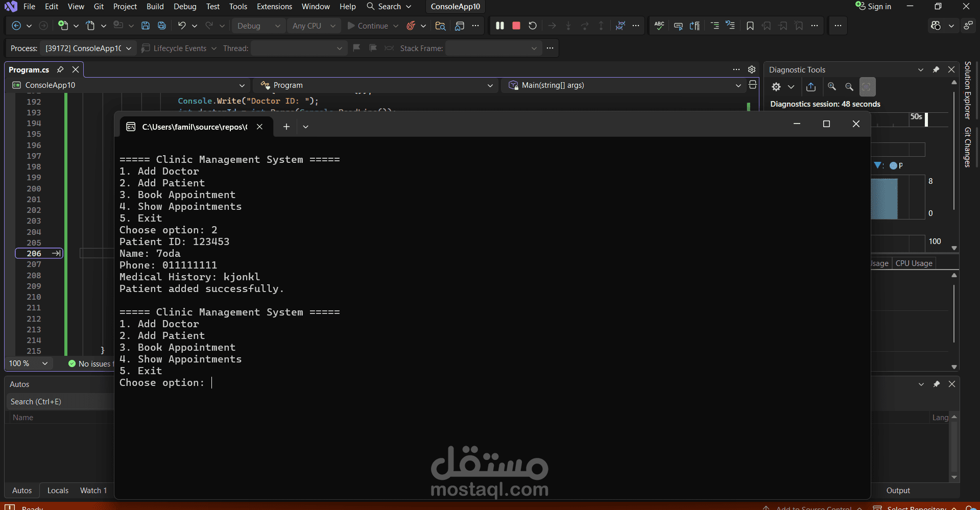Click the New Item icon in toolbar
The width and height of the screenshot is (980, 510).
63,26
